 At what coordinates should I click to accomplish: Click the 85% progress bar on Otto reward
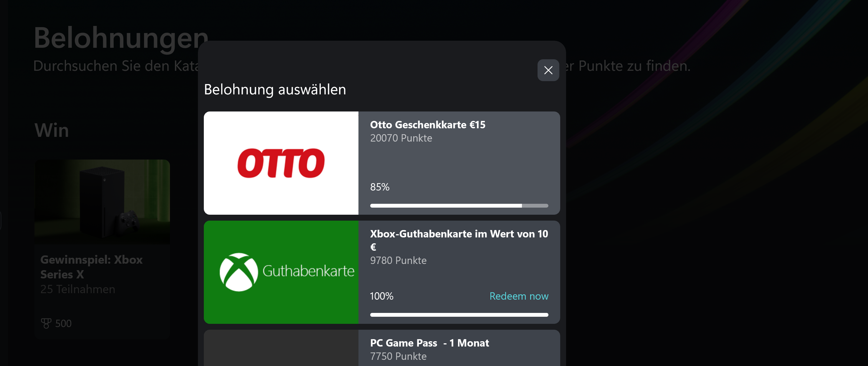pyautogui.click(x=459, y=206)
